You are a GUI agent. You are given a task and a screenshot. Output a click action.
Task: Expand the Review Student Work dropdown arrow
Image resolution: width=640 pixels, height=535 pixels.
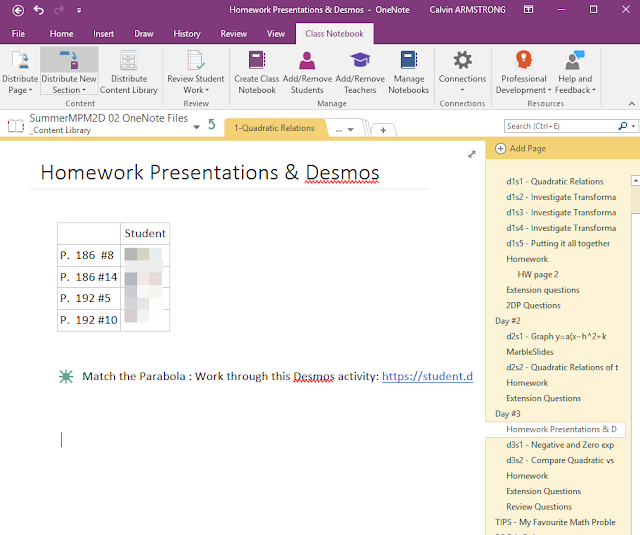tap(207, 90)
